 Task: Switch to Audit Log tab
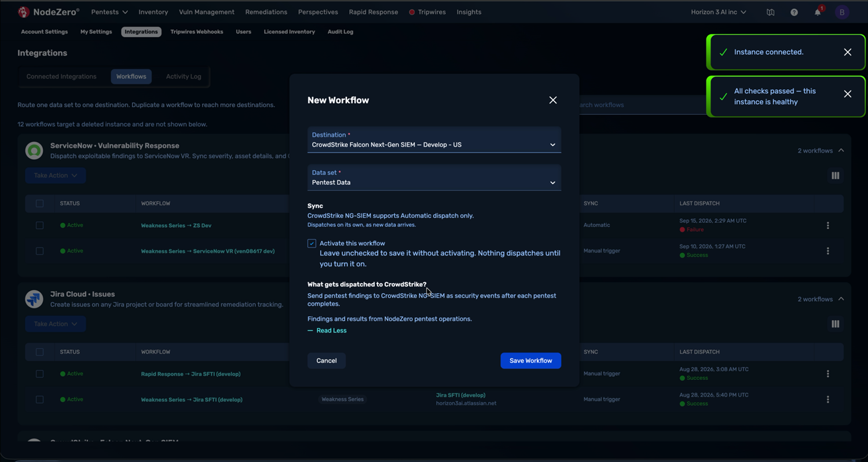point(340,32)
